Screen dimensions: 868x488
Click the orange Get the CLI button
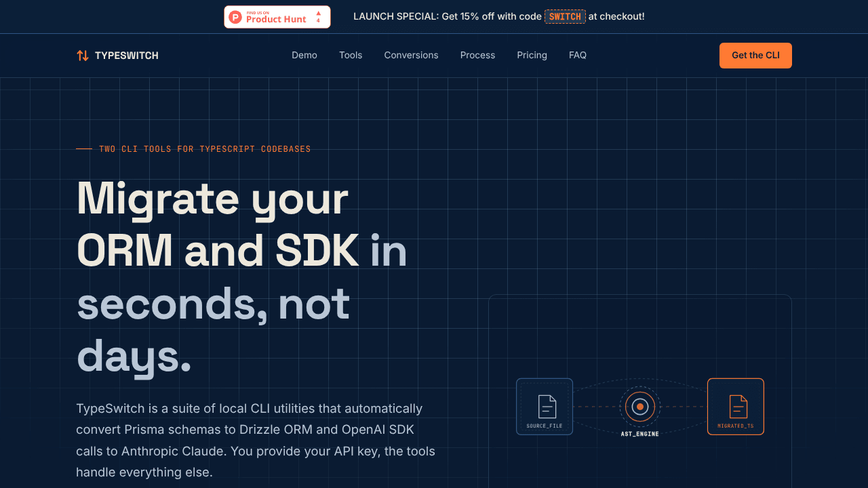pyautogui.click(x=755, y=56)
